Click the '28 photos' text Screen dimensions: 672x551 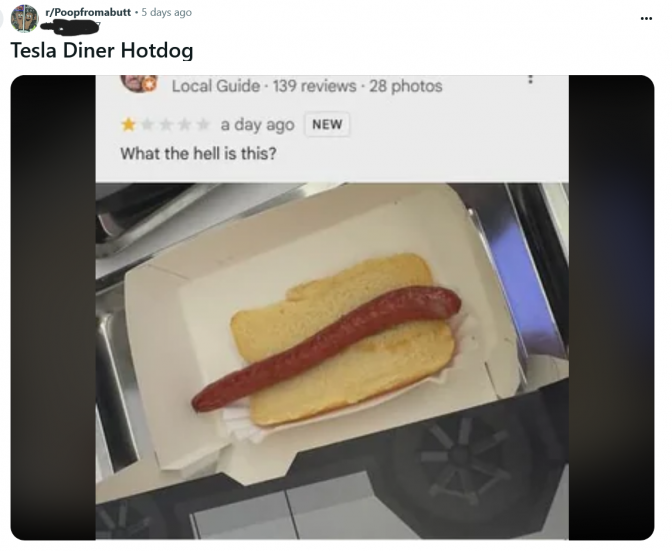tap(406, 86)
